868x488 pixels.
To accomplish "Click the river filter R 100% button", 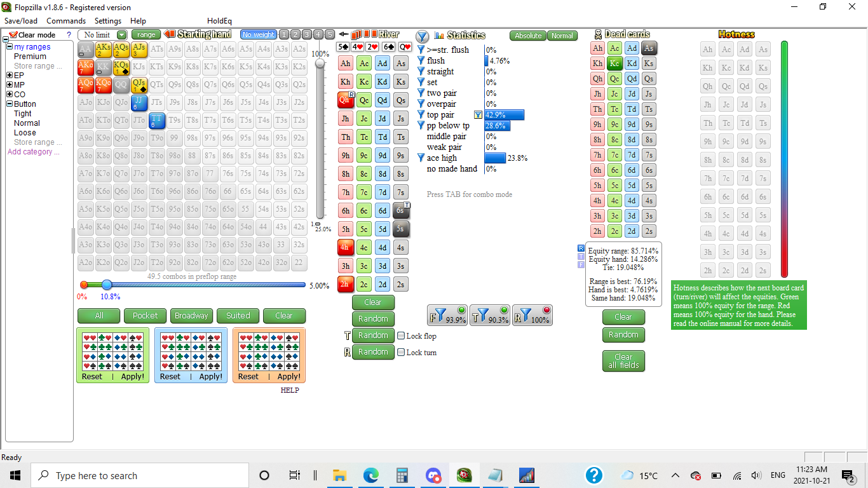I will click(x=532, y=315).
